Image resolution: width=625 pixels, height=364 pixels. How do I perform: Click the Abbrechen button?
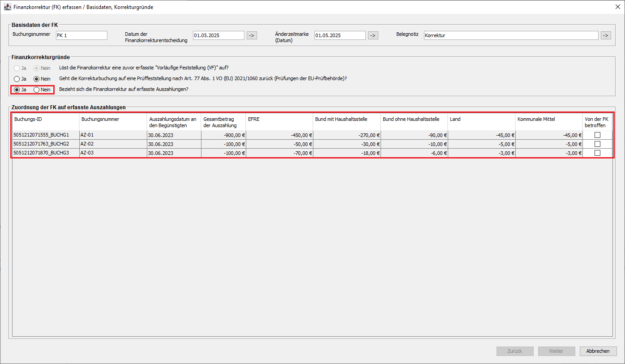(598, 351)
